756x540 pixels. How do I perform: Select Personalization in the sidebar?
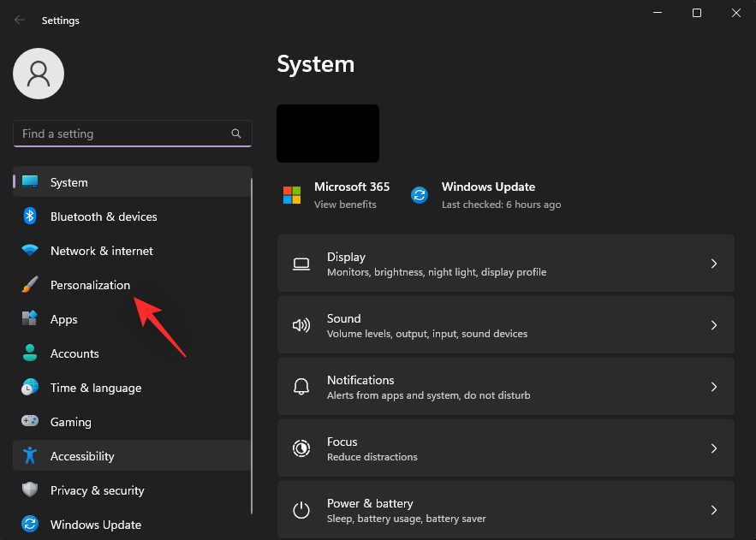pos(89,285)
